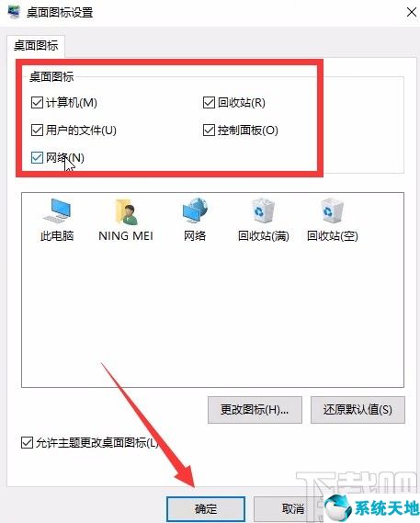420x523 pixels.
Task: Toggle the 回收站(R) checkbox
Action: pos(209,102)
